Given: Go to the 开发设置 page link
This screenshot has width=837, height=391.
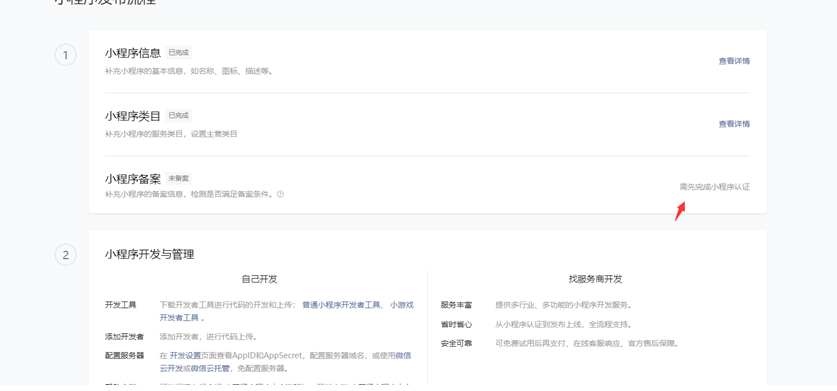Looking at the screenshot, I should tap(185, 355).
